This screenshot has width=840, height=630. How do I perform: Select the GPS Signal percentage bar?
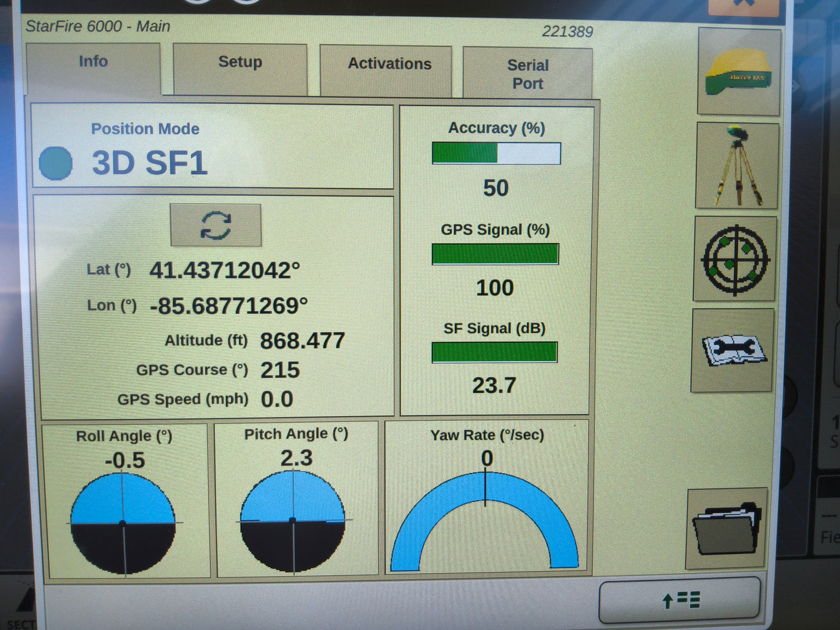click(495, 254)
